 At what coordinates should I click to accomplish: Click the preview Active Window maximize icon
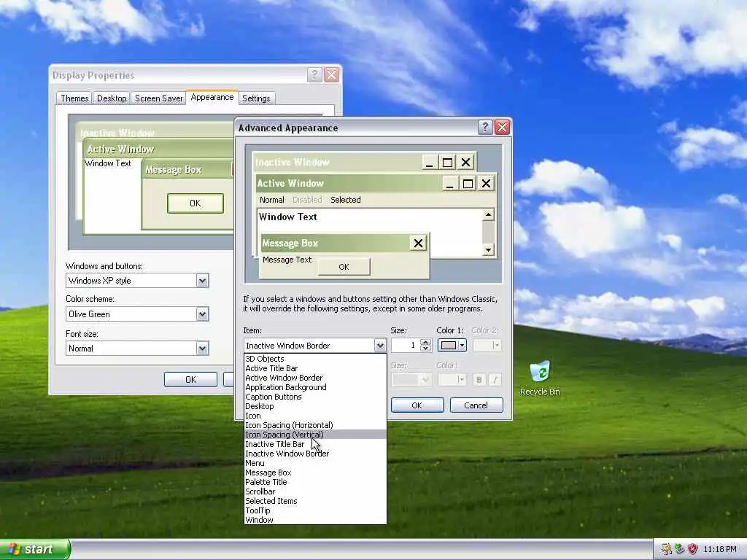(468, 183)
